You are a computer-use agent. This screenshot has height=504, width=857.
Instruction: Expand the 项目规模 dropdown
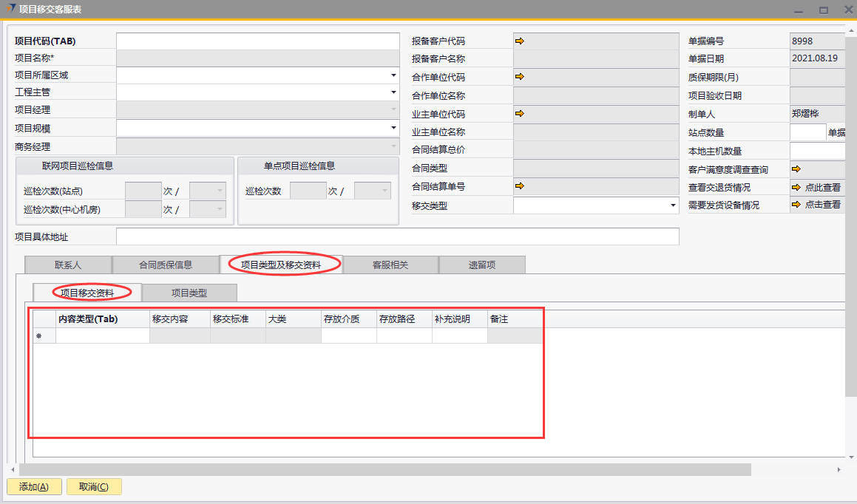[393, 128]
